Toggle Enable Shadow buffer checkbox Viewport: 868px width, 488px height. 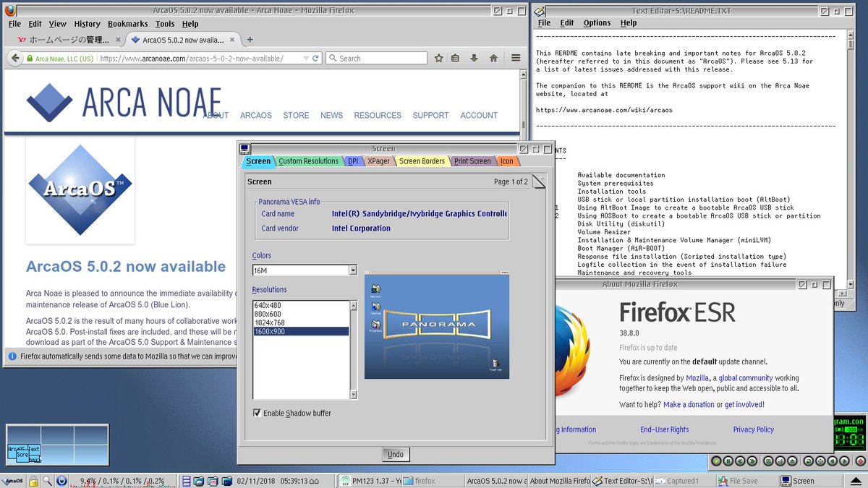(258, 413)
